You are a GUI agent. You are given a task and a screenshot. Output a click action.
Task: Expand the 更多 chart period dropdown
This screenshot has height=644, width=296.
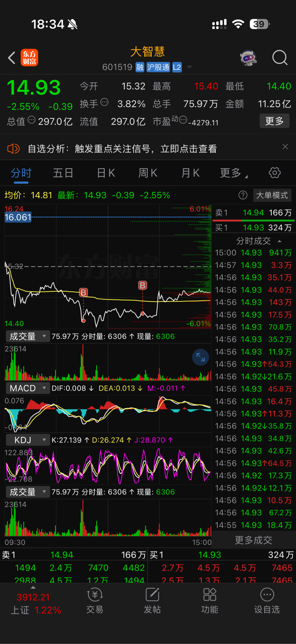click(x=234, y=173)
